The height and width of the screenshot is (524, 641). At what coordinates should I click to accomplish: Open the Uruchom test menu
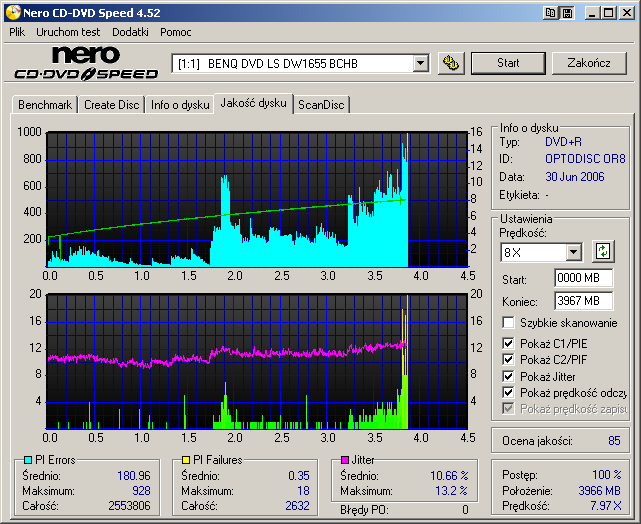click(68, 32)
